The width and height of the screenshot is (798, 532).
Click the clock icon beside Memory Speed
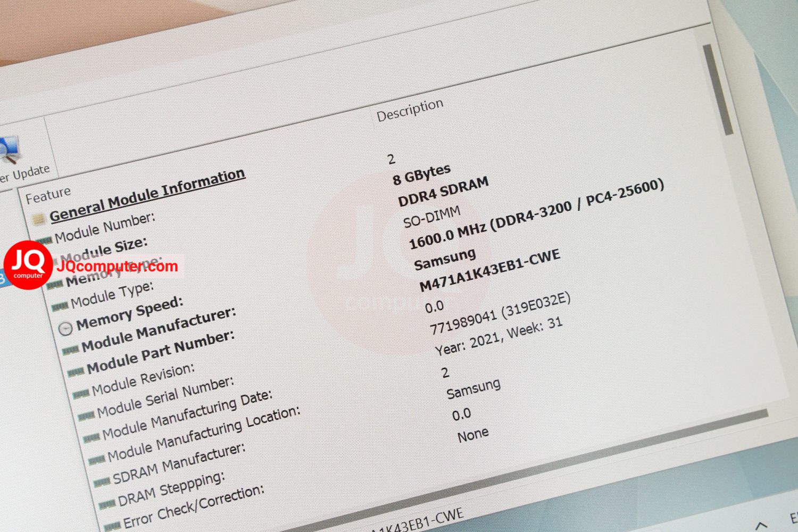65,329
